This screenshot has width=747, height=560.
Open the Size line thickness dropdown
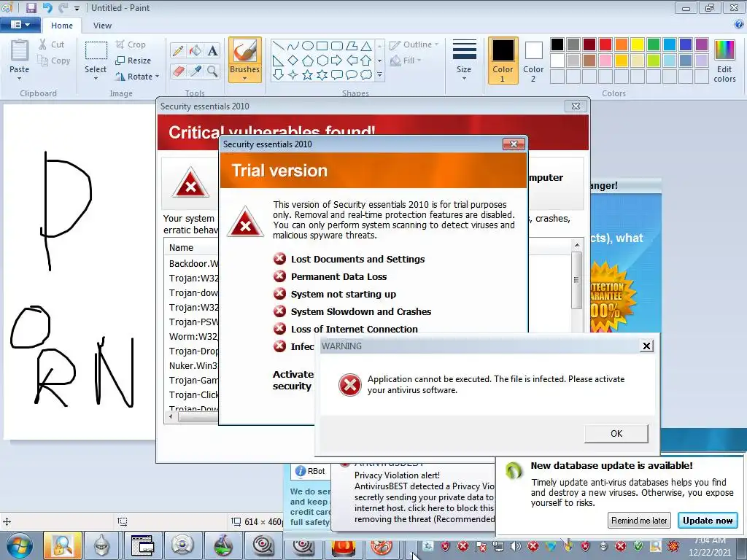(464, 60)
